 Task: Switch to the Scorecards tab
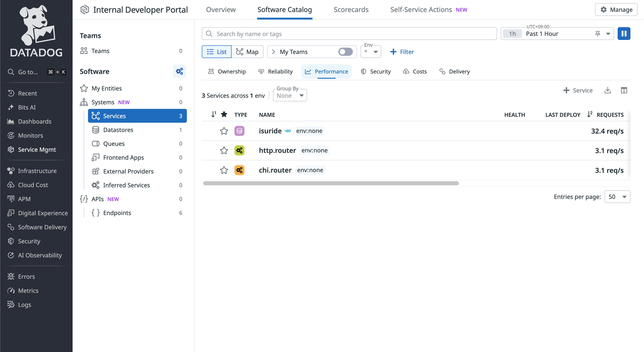[x=351, y=10]
